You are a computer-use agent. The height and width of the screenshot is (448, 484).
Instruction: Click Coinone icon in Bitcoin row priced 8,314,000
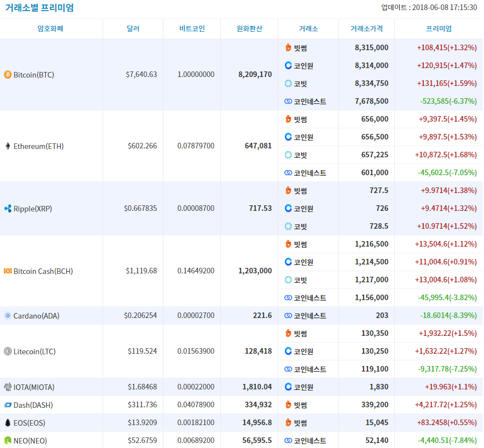(288, 65)
